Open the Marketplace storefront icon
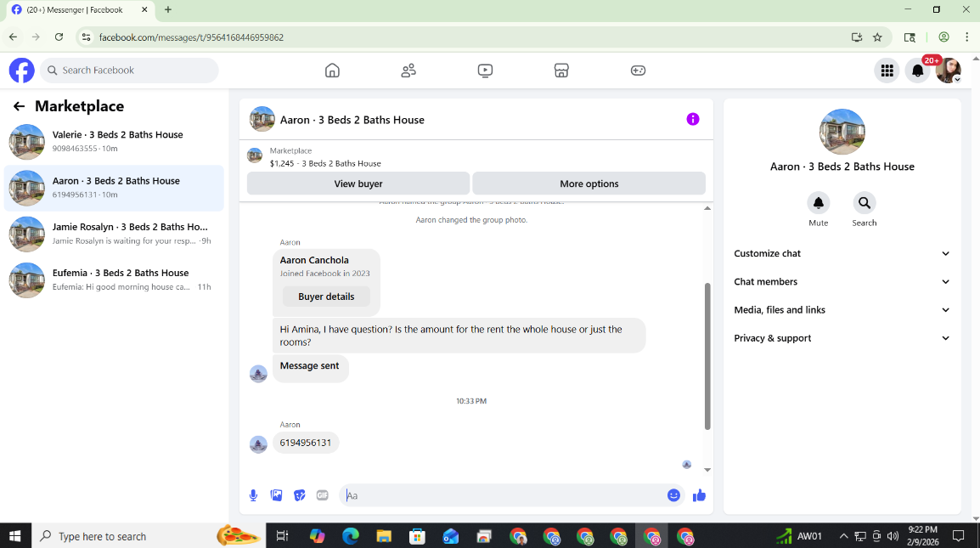This screenshot has height=548, width=980. (x=561, y=70)
